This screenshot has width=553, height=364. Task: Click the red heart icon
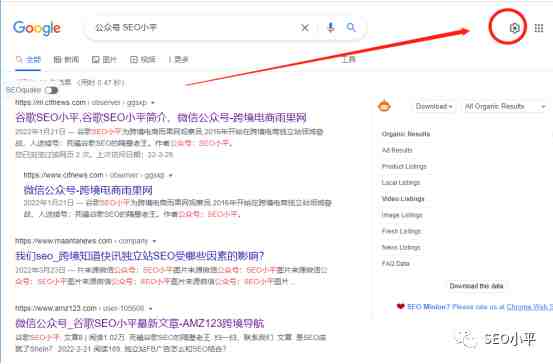[x=400, y=307]
